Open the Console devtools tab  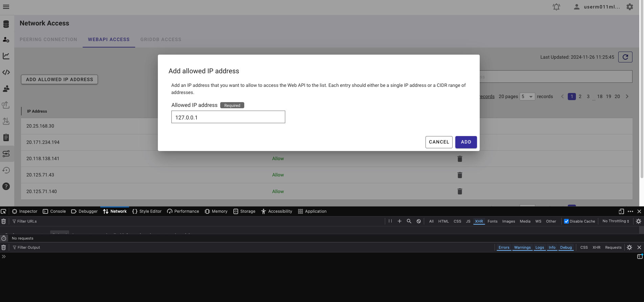coord(55,211)
